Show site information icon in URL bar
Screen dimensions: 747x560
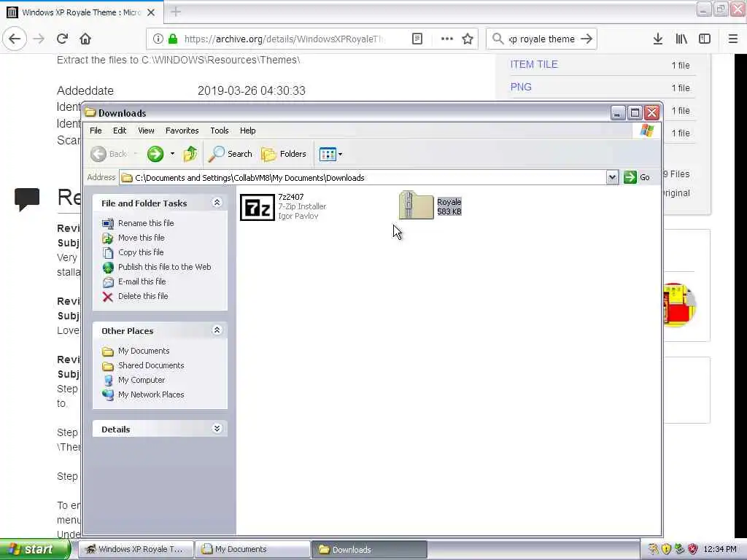(158, 39)
